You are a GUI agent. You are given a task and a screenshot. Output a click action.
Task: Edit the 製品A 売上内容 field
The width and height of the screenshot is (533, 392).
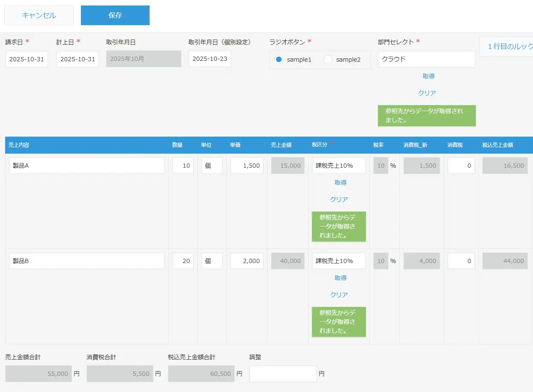coord(87,166)
